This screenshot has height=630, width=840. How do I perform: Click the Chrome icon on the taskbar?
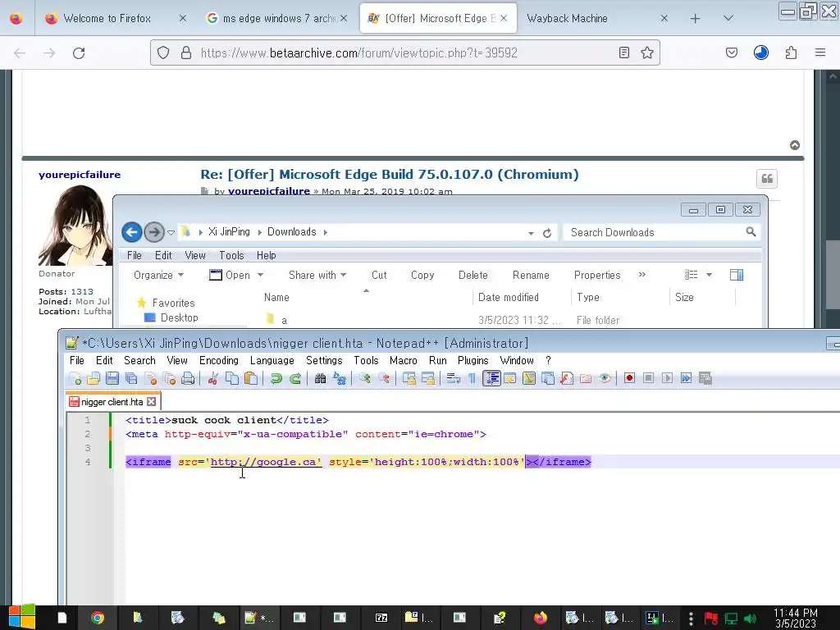click(97, 618)
